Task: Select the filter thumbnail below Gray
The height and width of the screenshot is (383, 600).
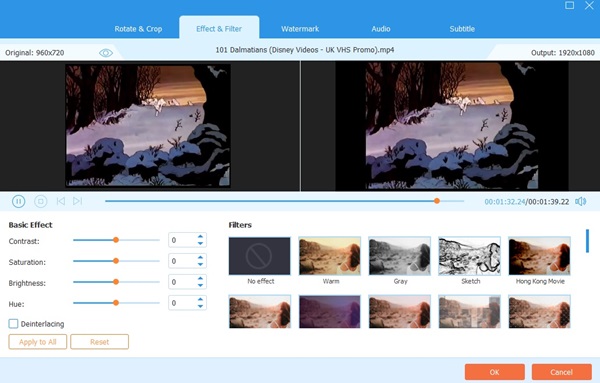Action: tap(399, 311)
